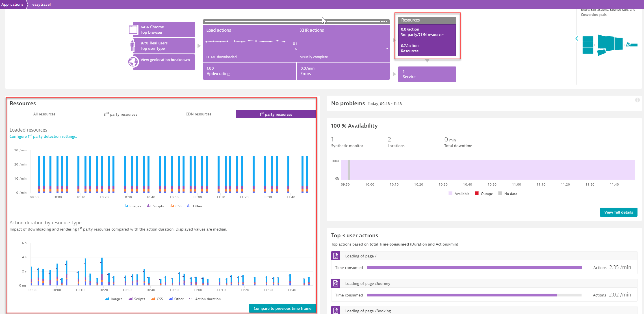This screenshot has width=644, height=314.
Task: Collapse the side panel with left chevron
Action: pos(577,38)
